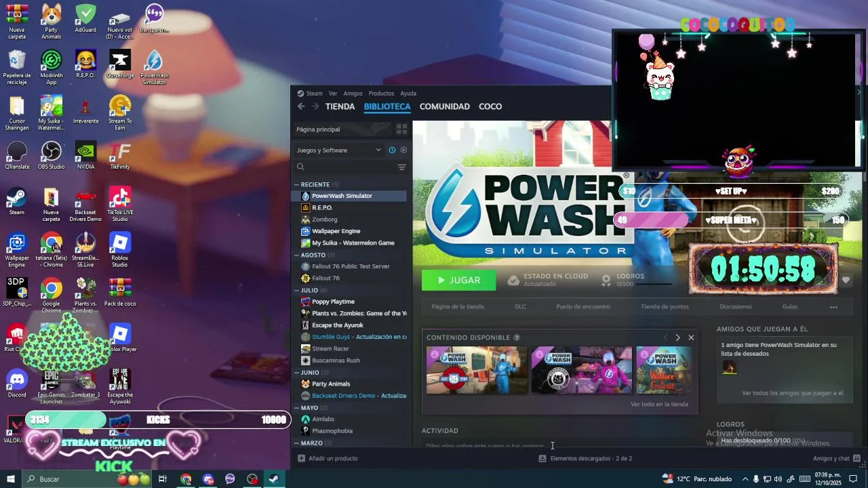
Task: Switch to the TIENDA tab
Action: tap(340, 106)
